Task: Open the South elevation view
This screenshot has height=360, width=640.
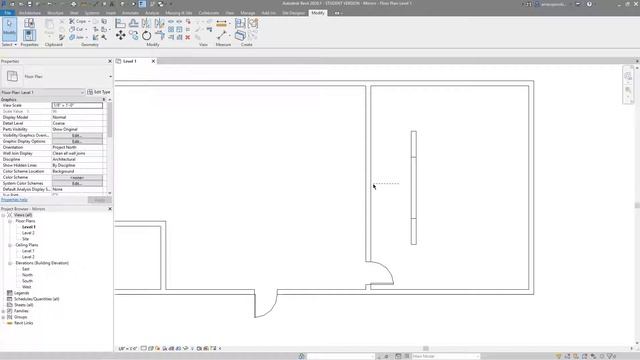Action: tap(27, 281)
